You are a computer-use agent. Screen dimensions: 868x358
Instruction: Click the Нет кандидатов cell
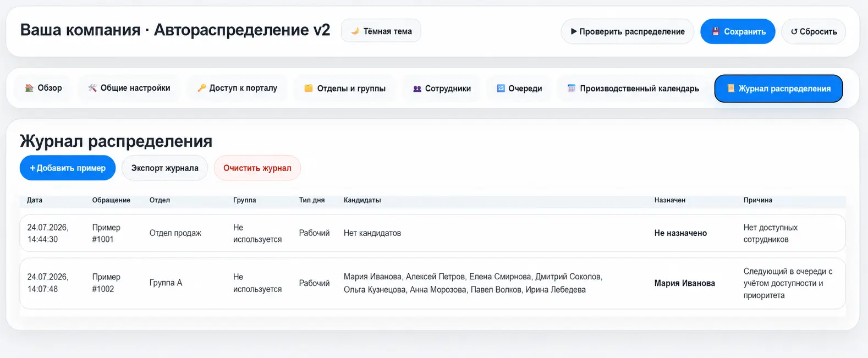tap(372, 233)
